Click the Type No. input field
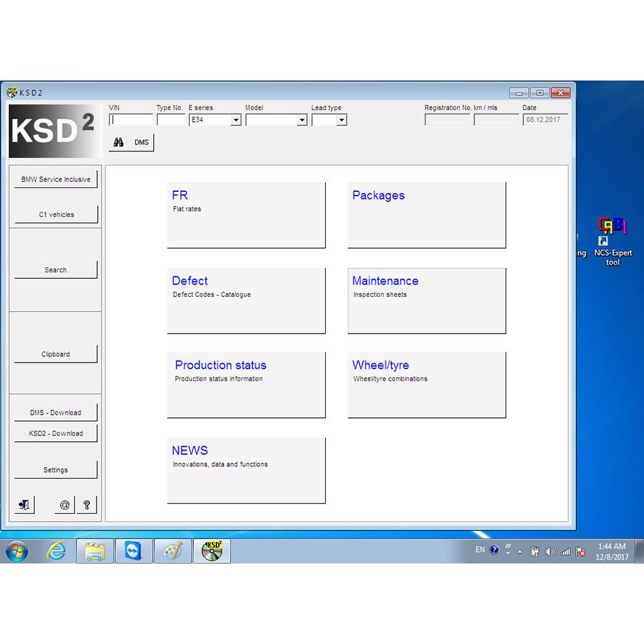Screen dimensions: 644x644 (171, 120)
